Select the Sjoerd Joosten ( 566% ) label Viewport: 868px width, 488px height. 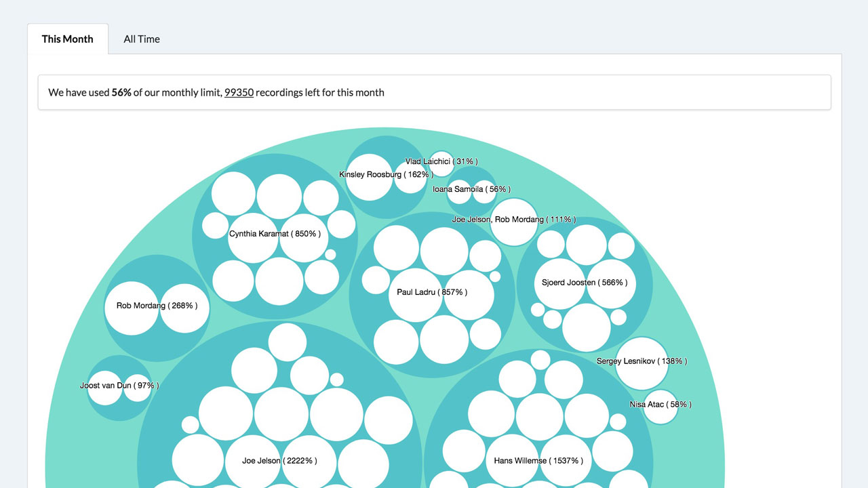(585, 283)
